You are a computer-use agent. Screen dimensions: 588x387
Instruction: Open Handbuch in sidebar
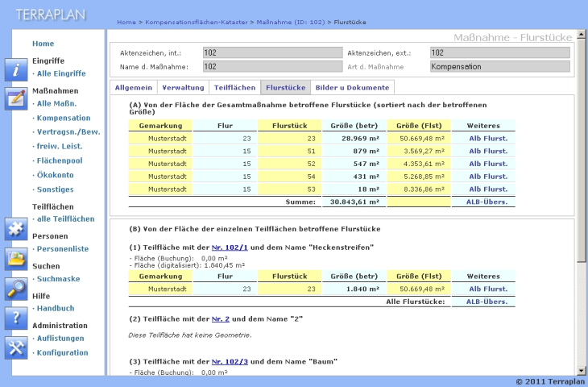click(x=56, y=308)
